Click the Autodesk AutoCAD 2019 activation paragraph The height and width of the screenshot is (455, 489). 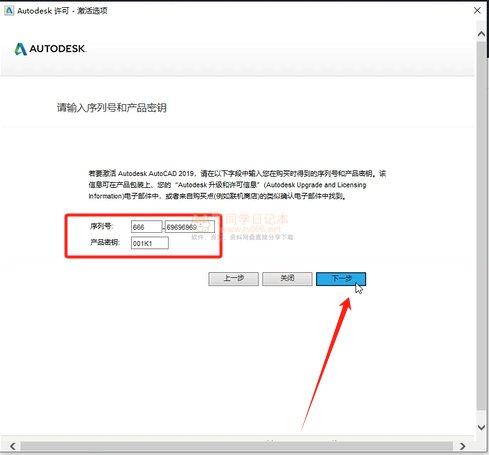[237, 185]
